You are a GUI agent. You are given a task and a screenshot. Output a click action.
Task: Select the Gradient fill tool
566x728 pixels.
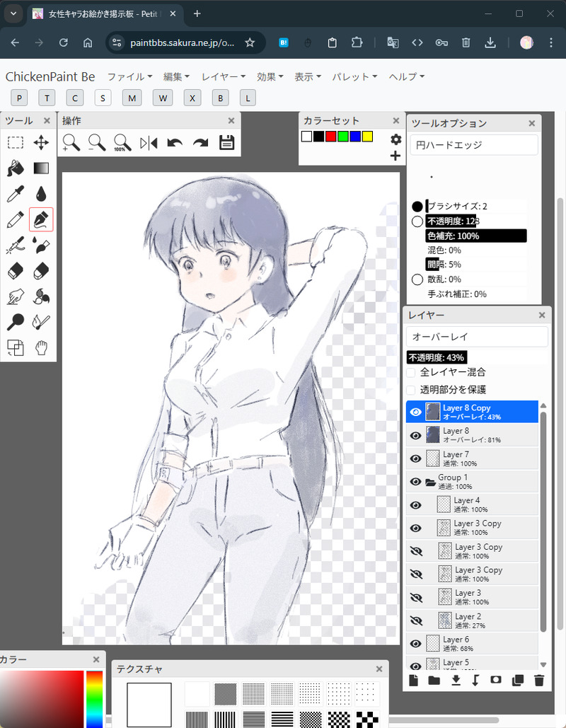41,168
